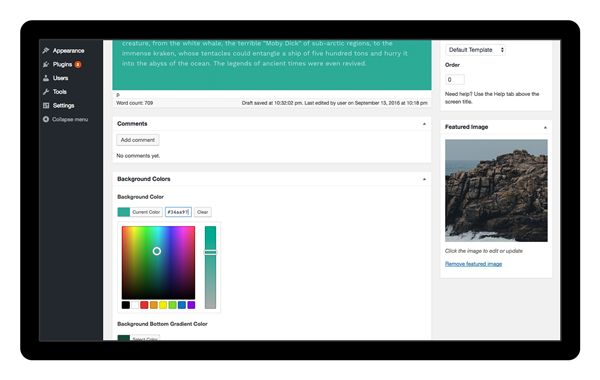
Task: Click the 'No comments yet.' text
Action: 138,156
